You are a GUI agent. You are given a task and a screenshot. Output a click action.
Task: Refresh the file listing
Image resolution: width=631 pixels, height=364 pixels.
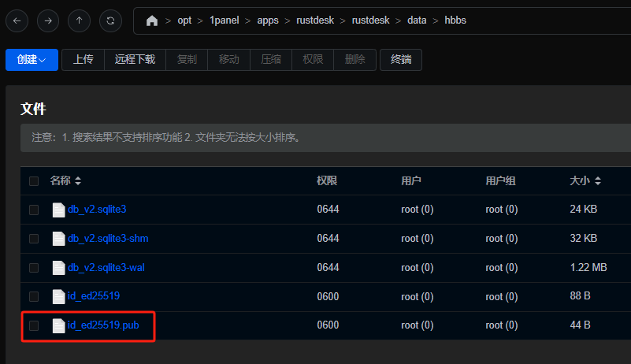110,20
